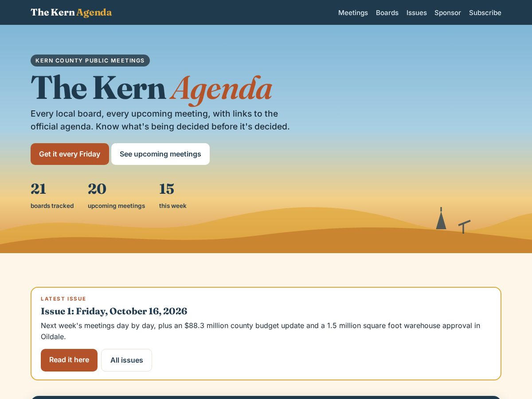Open Subscribe in the top navigation
532x399 pixels.
tap(485, 13)
